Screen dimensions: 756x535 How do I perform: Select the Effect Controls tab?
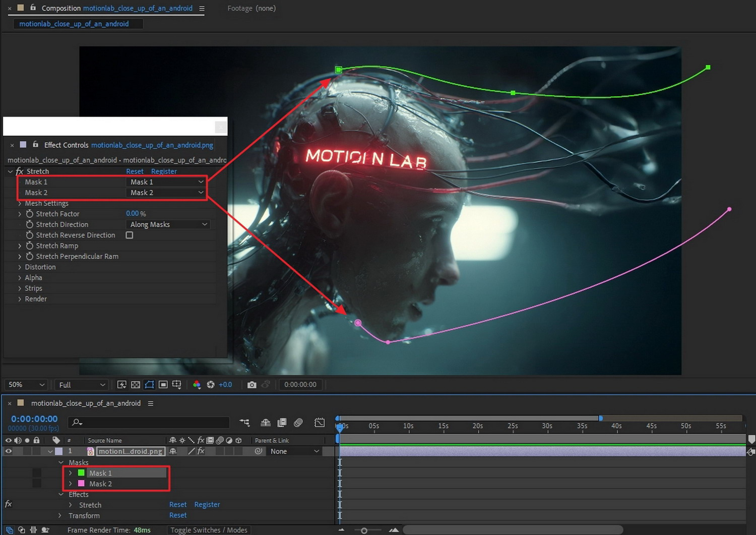pyautogui.click(x=129, y=145)
